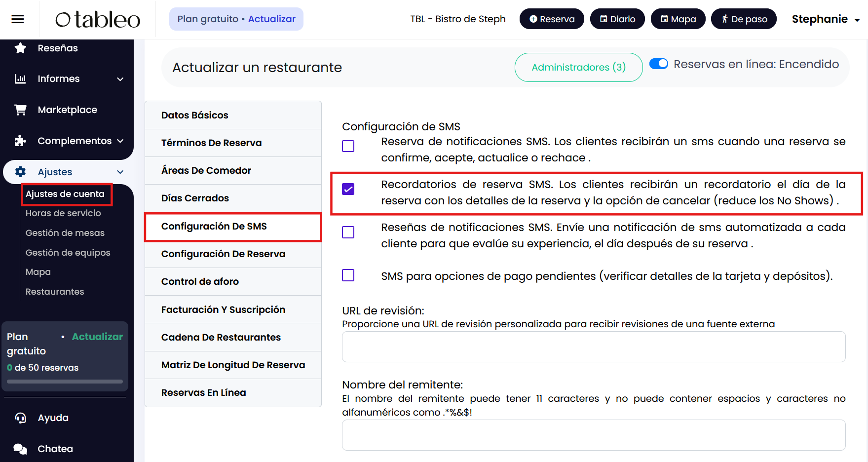Click the Reseñas star icon

coord(20,48)
